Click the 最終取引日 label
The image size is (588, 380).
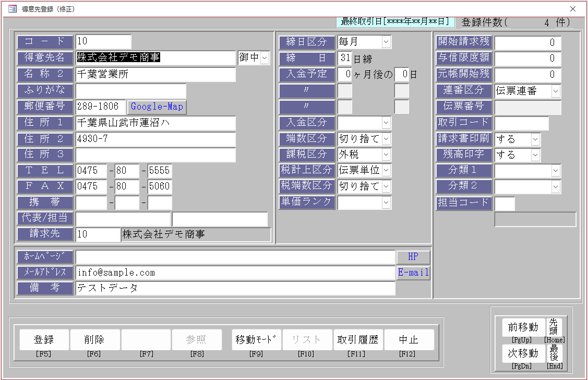(x=395, y=22)
